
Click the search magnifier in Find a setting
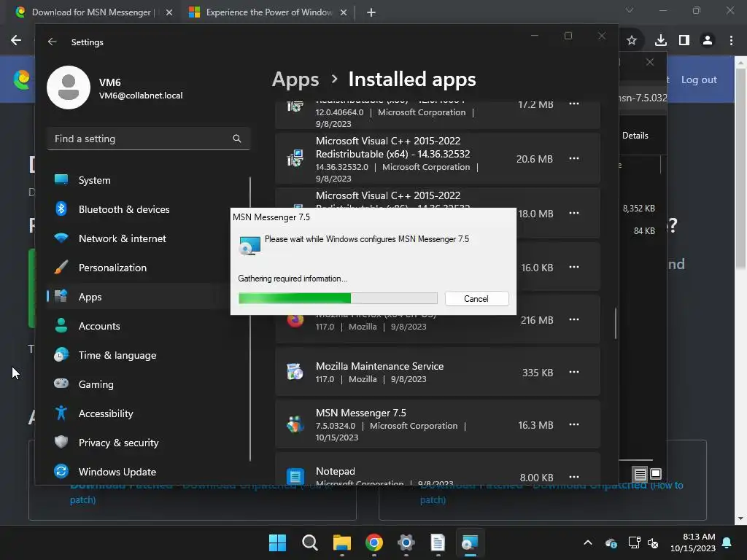click(x=237, y=139)
